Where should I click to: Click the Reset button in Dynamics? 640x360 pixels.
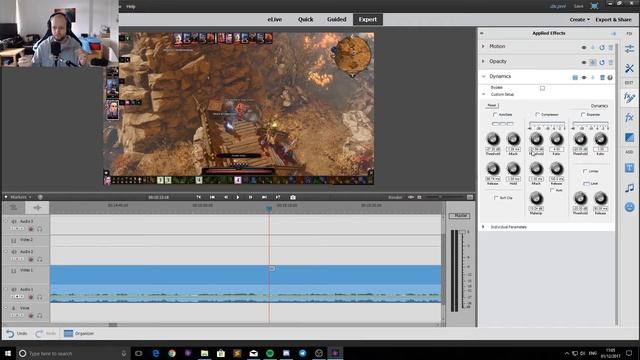492,105
